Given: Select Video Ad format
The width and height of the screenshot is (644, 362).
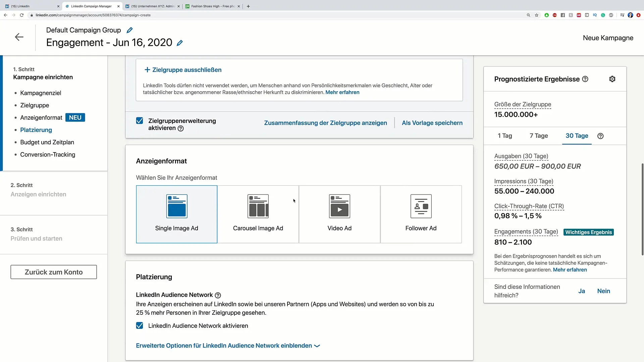Looking at the screenshot, I should click(x=339, y=214).
